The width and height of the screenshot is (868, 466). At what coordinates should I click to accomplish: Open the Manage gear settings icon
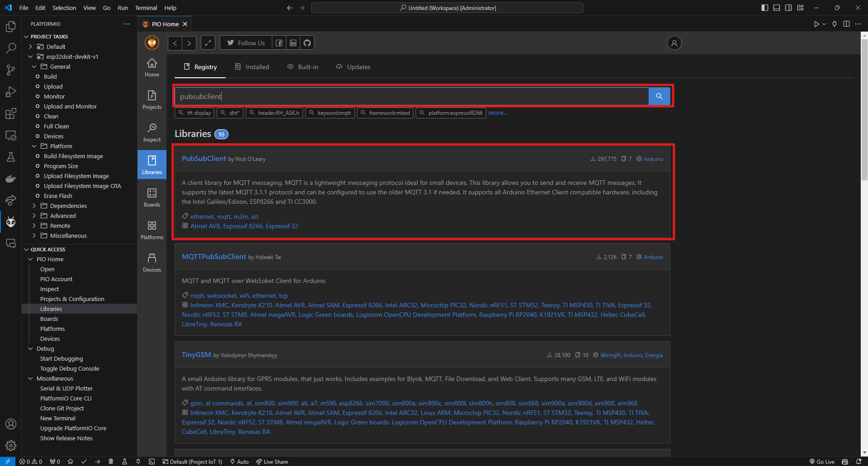coord(11,446)
